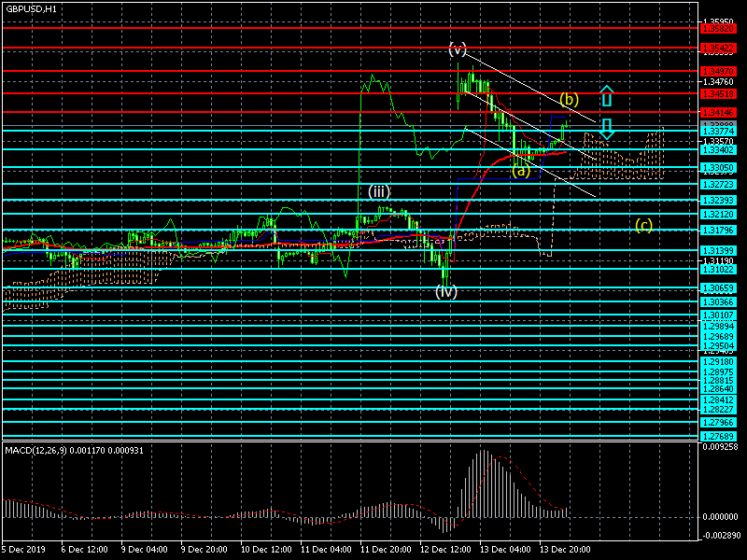Select the yellow (a) wave label

[520, 170]
